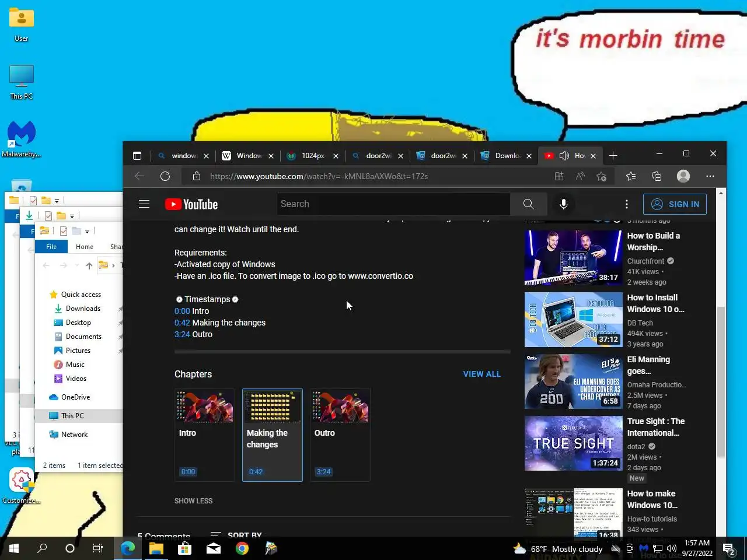This screenshot has width=747, height=560.
Task: Toggle Read aloud icon in address bar
Action: tap(580, 176)
